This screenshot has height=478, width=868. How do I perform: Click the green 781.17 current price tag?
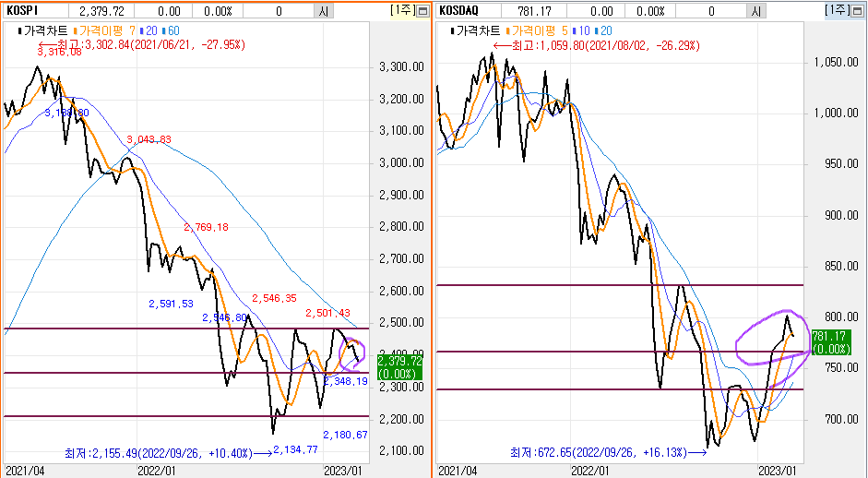tap(831, 341)
